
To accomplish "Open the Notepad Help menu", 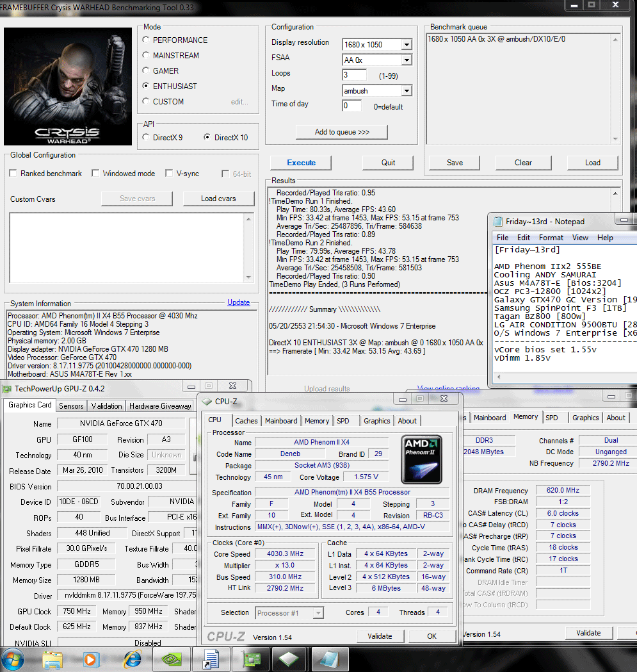I will 605,238.
